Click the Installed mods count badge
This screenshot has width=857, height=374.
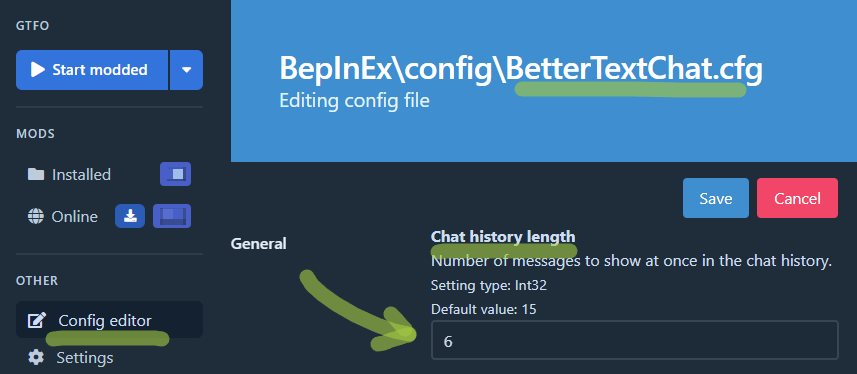(175, 174)
